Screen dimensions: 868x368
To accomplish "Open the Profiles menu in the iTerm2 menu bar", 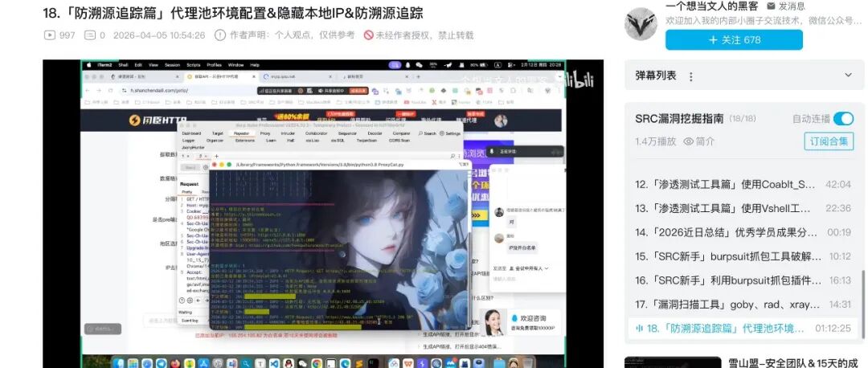I will 215,65.
